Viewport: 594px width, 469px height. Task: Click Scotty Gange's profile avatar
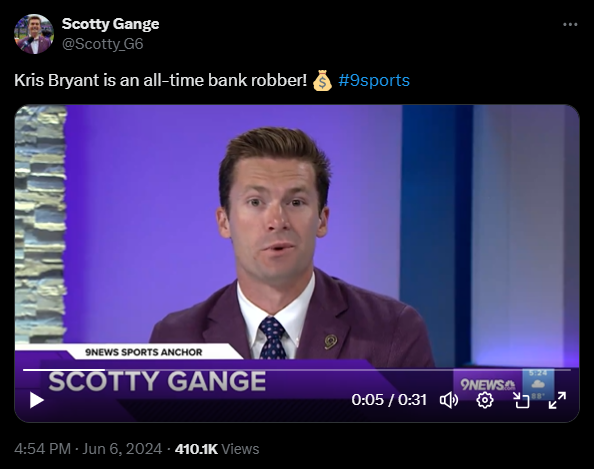click(x=34, y=34)
